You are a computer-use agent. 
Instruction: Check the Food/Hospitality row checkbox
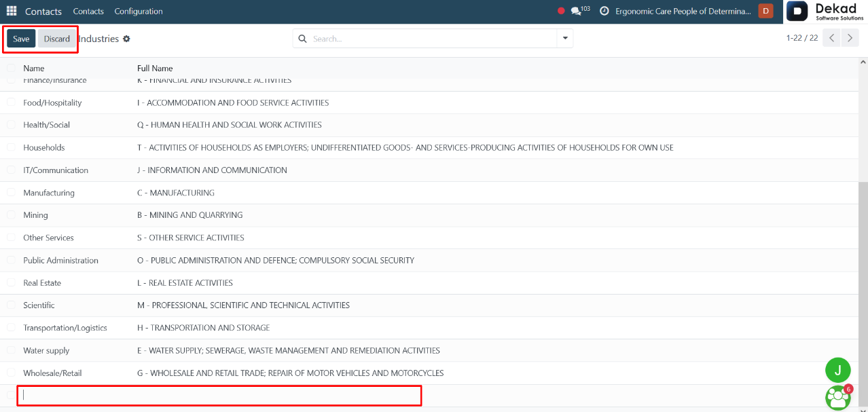pyautogui.click(x=11, y=102)
